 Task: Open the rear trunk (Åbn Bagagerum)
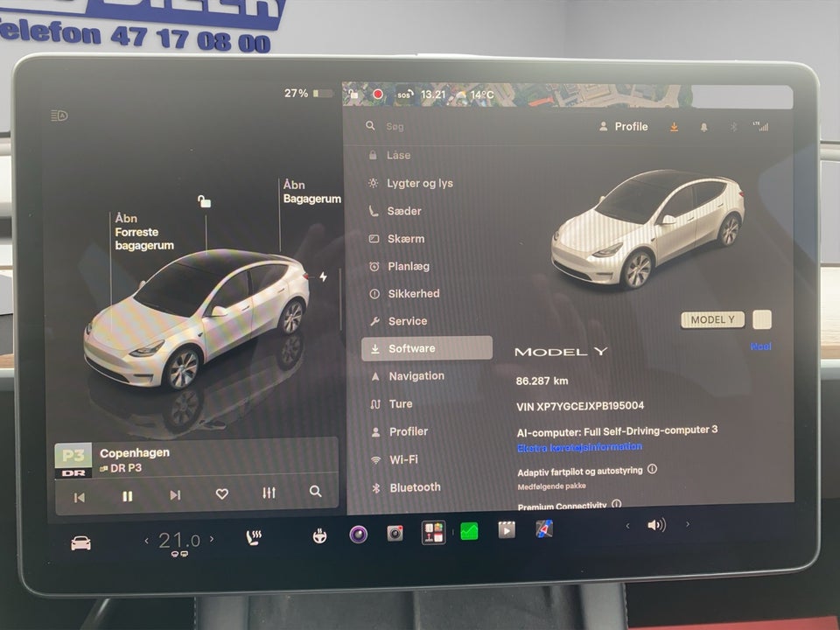tap(311, 192)
